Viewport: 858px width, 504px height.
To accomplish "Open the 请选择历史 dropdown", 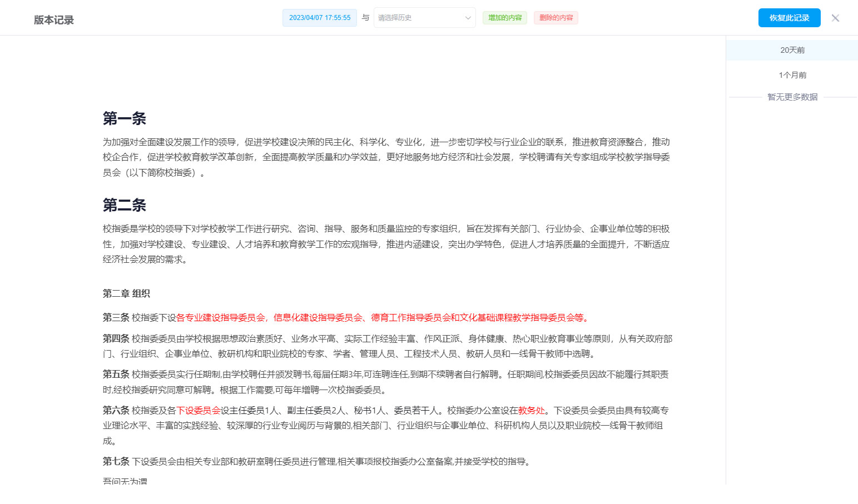I will (425, 18).
